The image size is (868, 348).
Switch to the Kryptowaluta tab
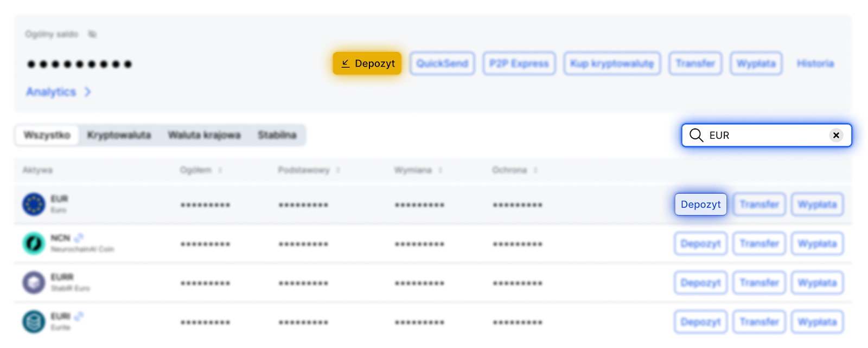click(119, 135)
